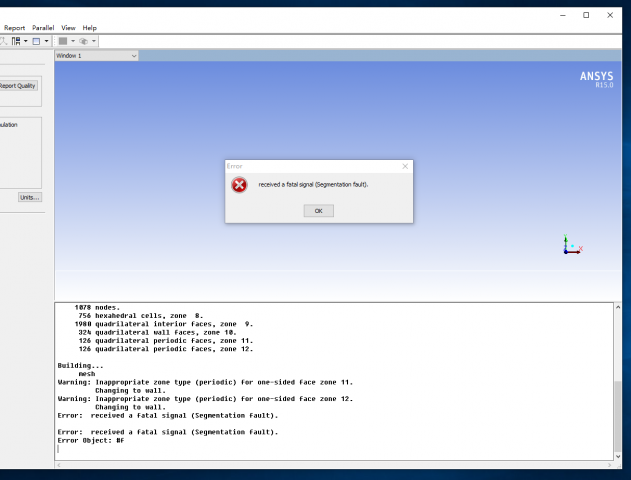Click the OK button in the Error dialog
The image size is (631, 480).
[318, 211]
